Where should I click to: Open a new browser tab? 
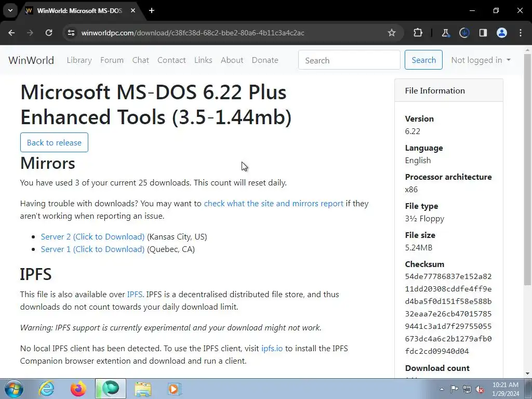[x=152, y=10]
